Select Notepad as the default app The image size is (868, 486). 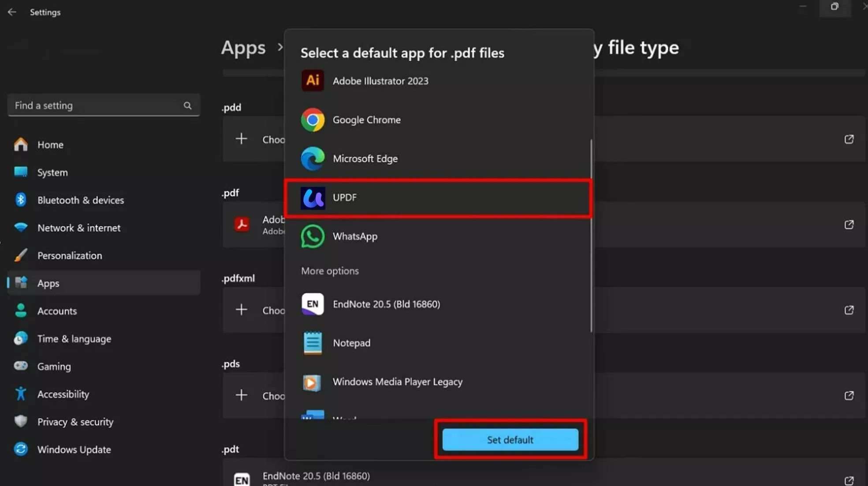point(351,343)
